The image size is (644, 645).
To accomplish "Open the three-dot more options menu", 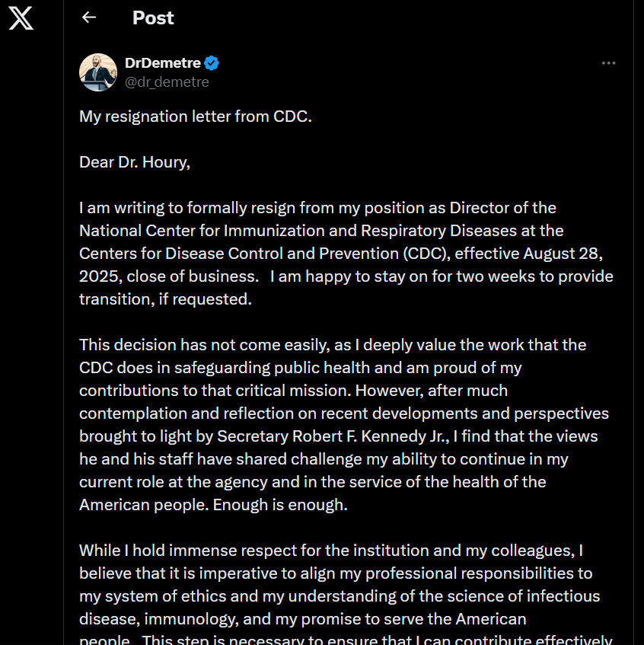I will coord(608,63).
